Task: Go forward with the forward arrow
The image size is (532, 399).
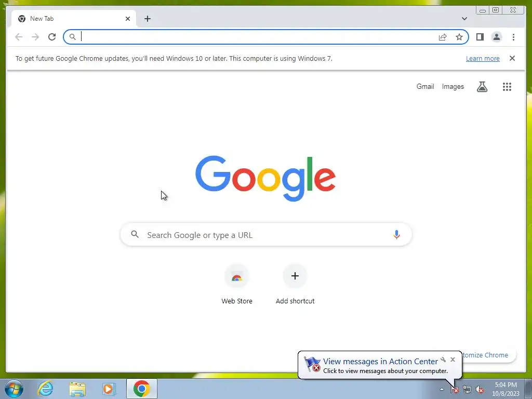Action: click(35, 37)
